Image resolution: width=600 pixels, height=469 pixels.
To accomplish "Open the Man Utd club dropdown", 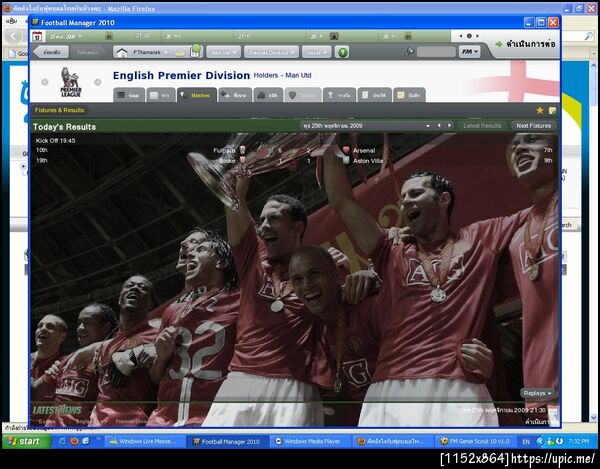I will pos(223,52).
